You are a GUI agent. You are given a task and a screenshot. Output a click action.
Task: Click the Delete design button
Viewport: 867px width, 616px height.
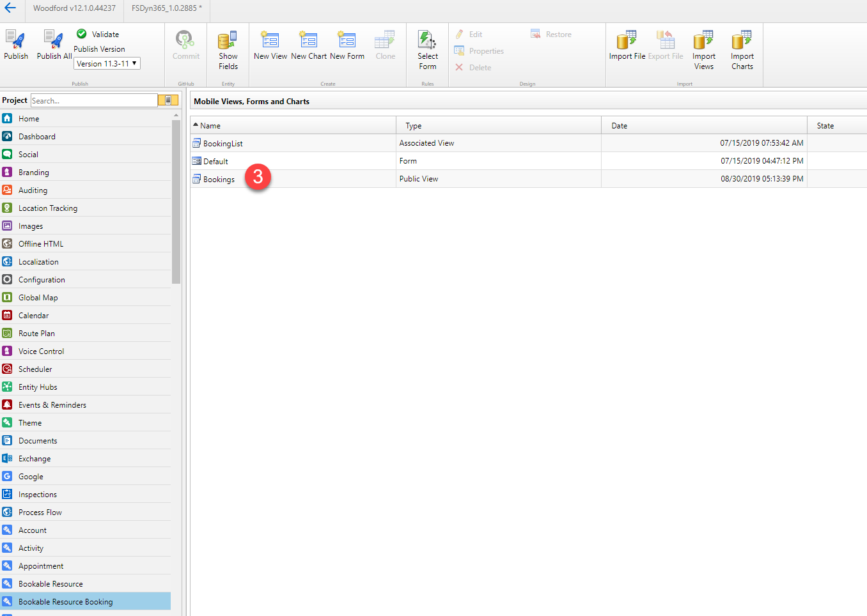[x=473, y=68]
